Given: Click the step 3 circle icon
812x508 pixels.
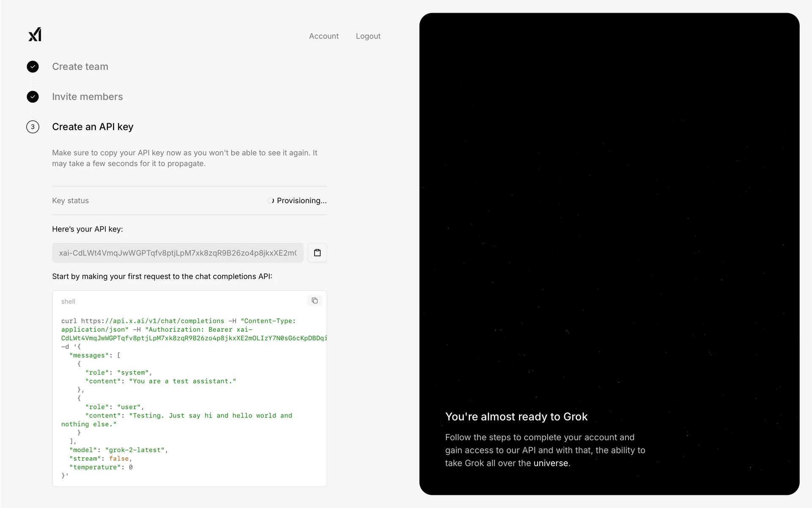Looking at the screenshot, I should (x=33, y=127).
